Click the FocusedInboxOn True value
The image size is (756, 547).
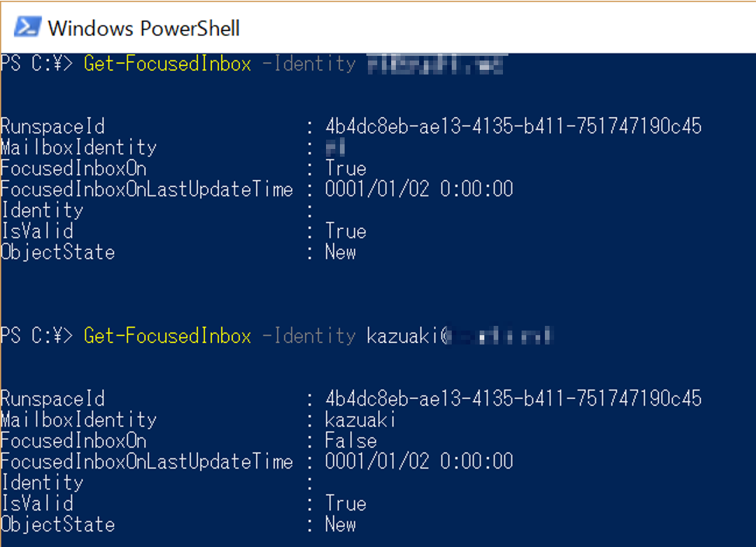(345, 168)
